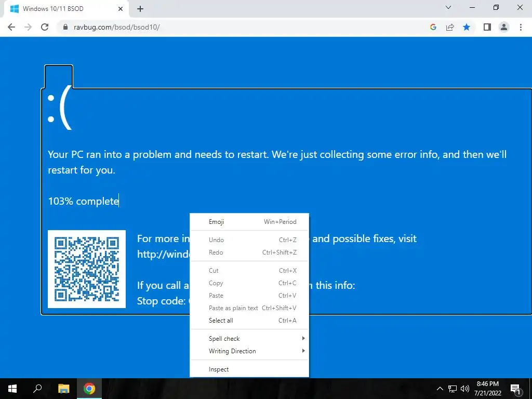Click the Chrome taskbar icon
The height and width of the screenshot is (399, 532).
[89, 389]
